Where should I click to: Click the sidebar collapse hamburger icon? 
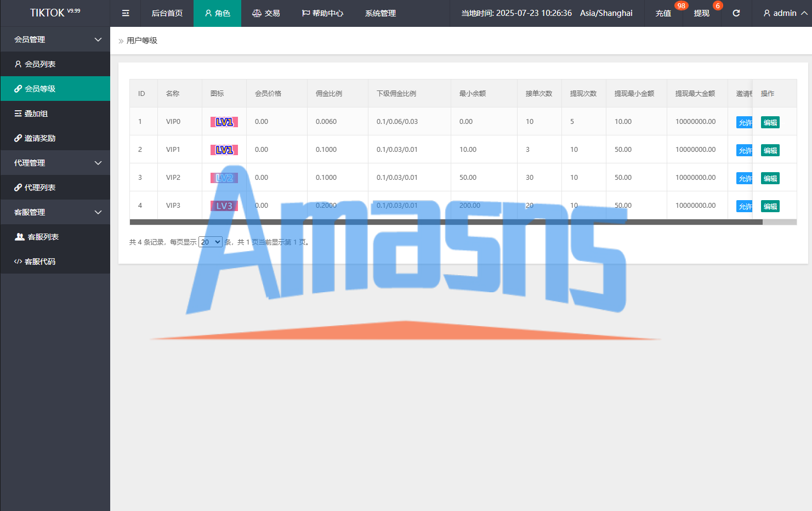coord(126,13)
